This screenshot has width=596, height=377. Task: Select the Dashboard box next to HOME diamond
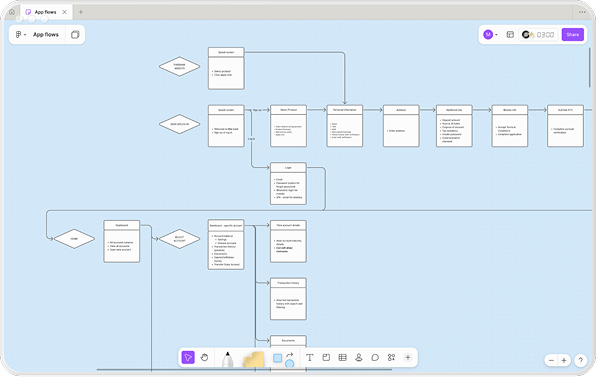tap(122, 241)
